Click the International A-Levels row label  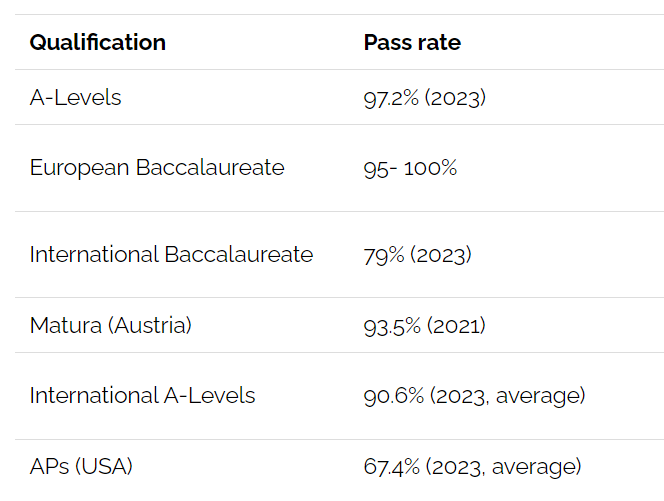[142, 396]
